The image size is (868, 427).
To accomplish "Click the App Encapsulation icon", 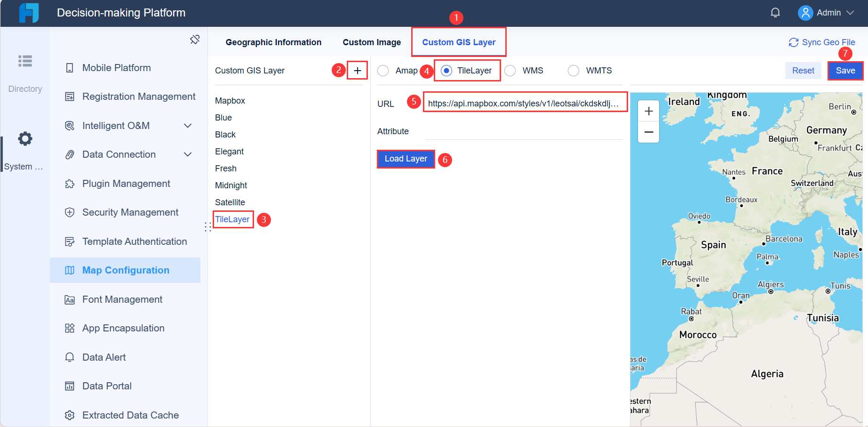I will point(69,328).
